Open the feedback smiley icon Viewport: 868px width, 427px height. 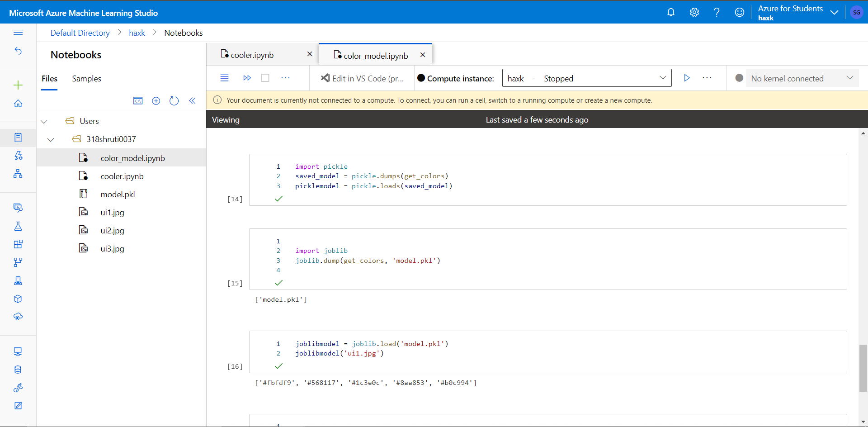coord(740,12)
